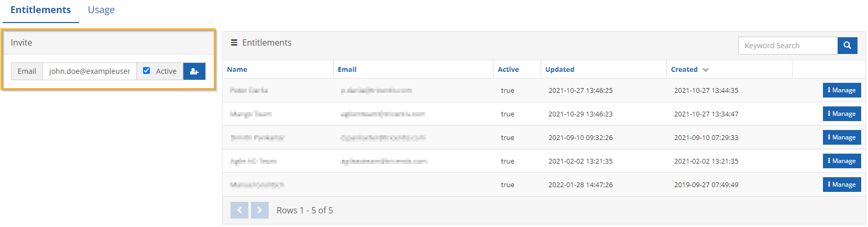The height and width of the screenshot is (227, 868).
Task: Click the invite user icon button
Action: coord(194,71)
